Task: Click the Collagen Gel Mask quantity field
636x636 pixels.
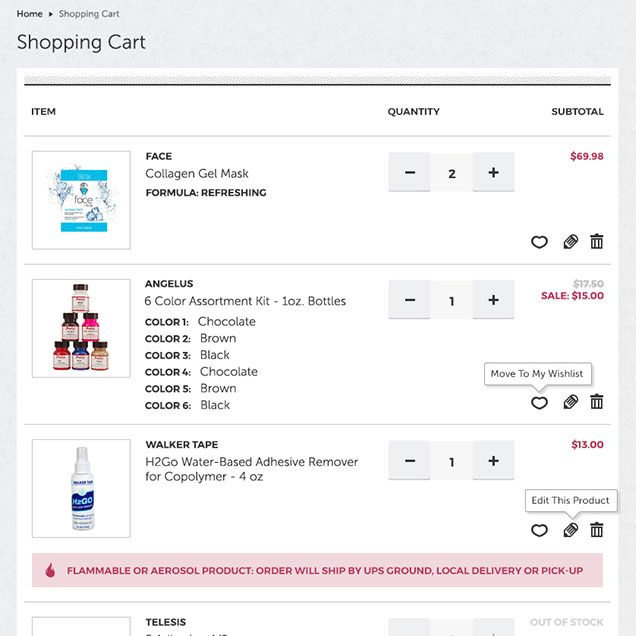Action: (452, 173)
